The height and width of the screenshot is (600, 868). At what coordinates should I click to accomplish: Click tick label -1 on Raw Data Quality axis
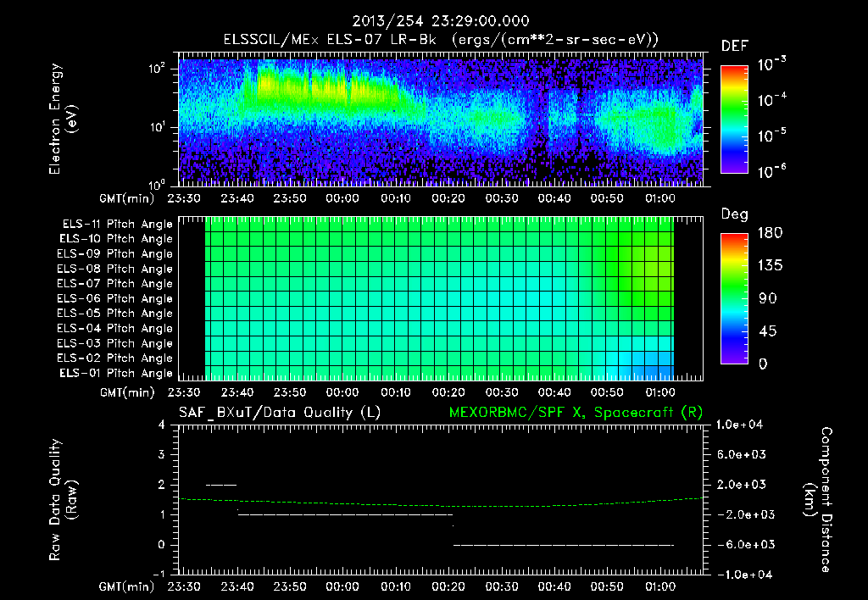point(159,575)
